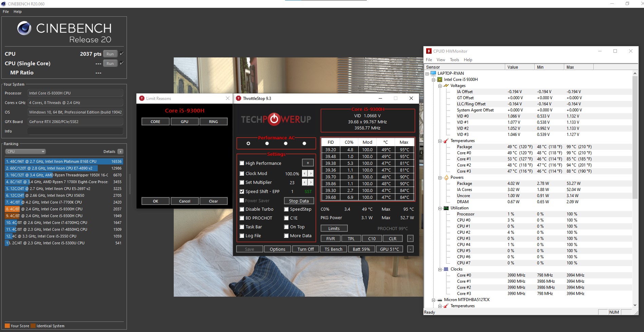Toggle the CPU test checkmark in Cinebench
The height and width of the screenshot is (332, 644).
pos(121,54)
